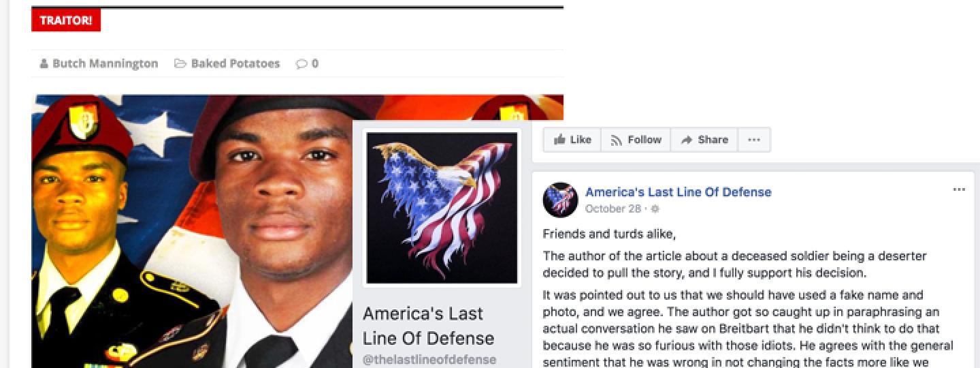Open the page's more options ellipsis
980x368 pixels.
pyautogui.click(x=754, y=140)
